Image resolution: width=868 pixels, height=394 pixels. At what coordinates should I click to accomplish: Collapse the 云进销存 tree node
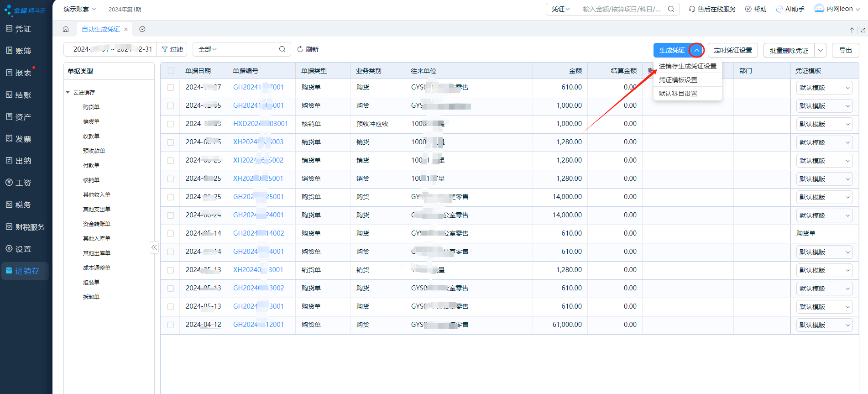(68, 92)
